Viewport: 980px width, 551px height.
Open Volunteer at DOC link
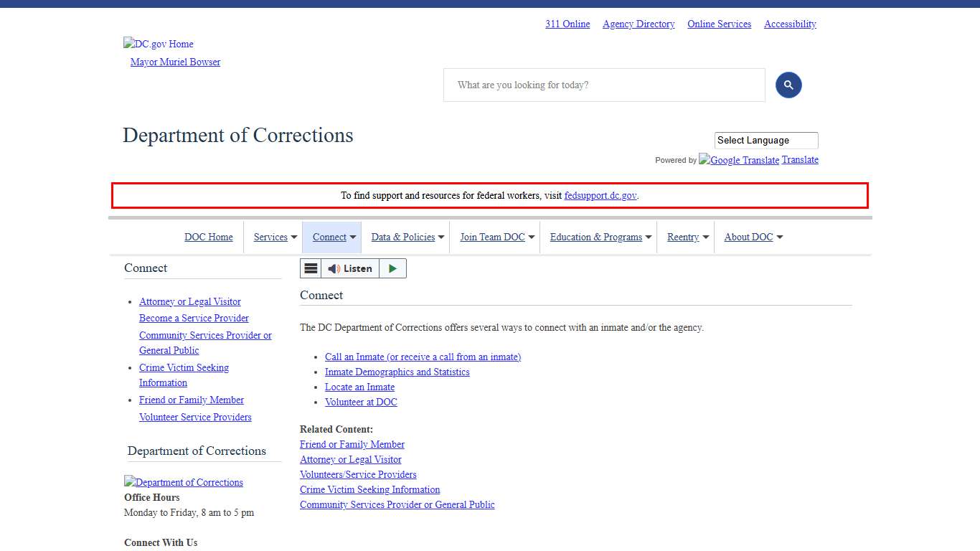(x=361, y=402)
